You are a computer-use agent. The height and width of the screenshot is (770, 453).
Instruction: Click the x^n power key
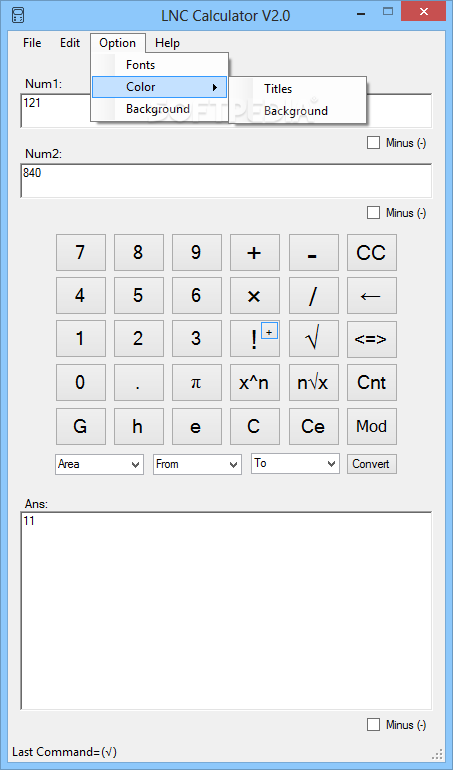click(x=255, y=383)
